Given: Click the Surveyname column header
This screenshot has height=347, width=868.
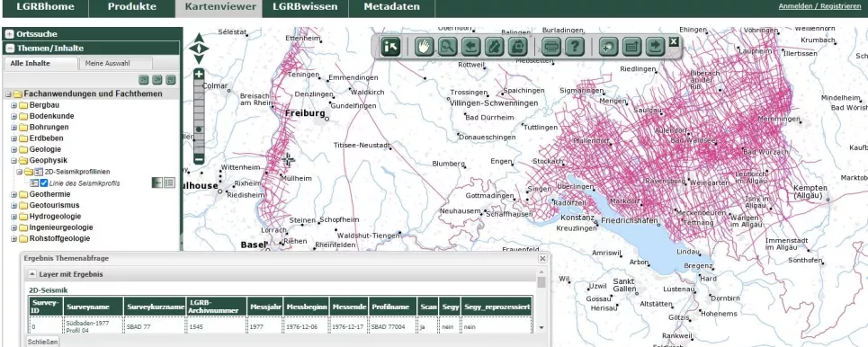Looking at the screenshot, I should 94,306.
